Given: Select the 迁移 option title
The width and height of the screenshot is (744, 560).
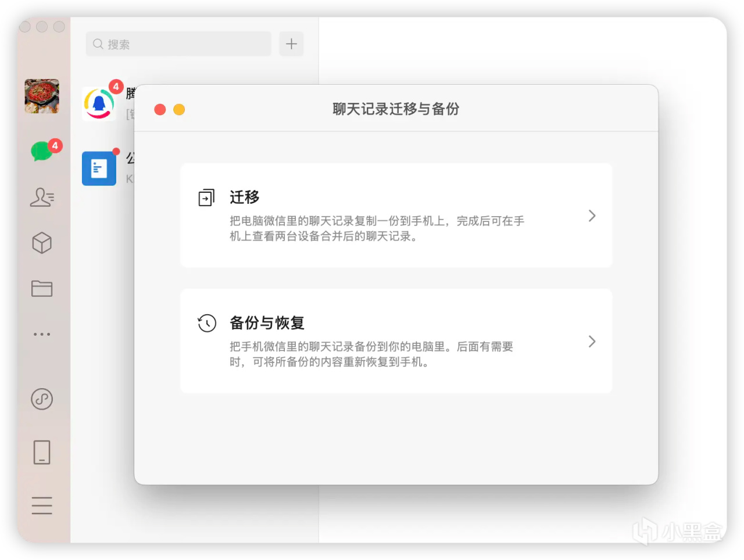Looking at the screenshot, I should click(245, 198).
